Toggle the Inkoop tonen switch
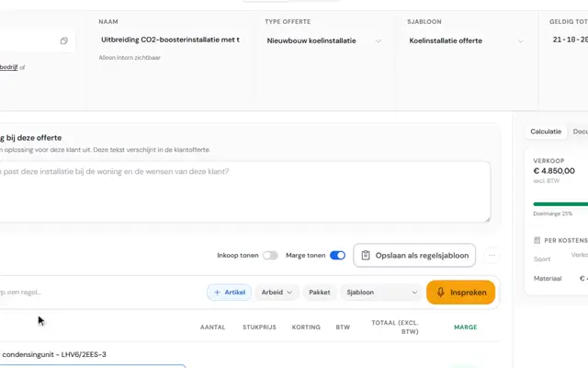The height and width of the screenshot is (368, 588). (270, 256)
